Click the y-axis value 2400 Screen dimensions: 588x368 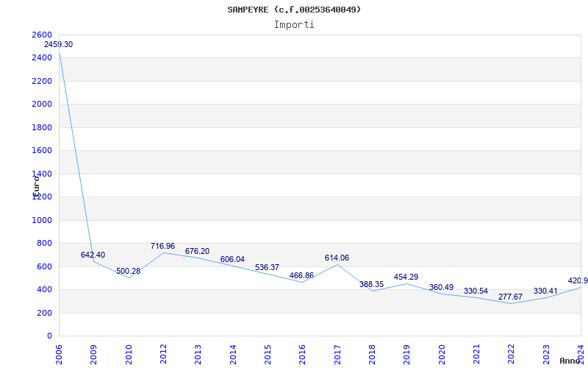[x=42, y=58]
